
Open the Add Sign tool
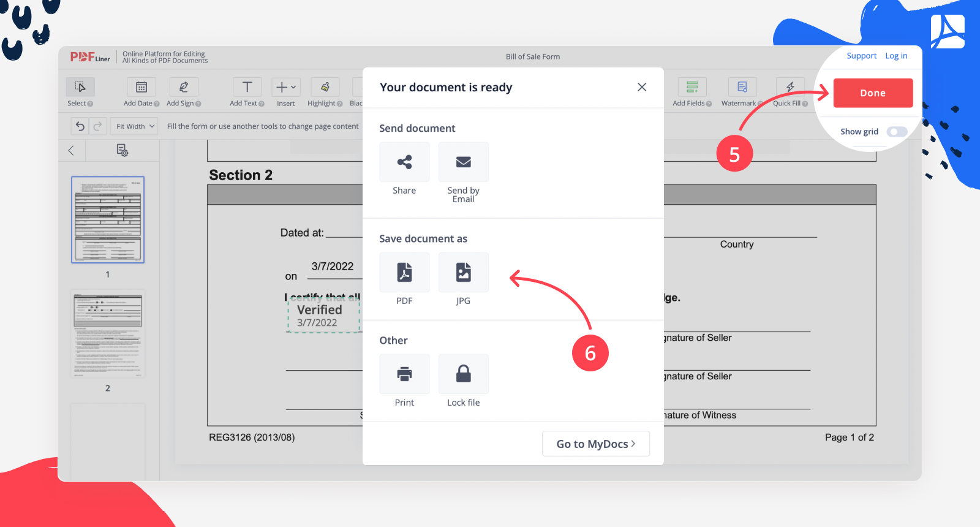click(x=183, y=87)
